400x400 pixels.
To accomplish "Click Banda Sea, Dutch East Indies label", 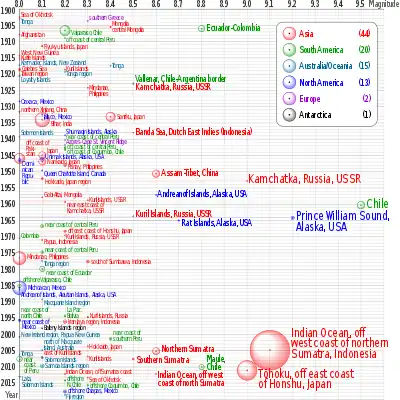I will [x=194, y=132].
